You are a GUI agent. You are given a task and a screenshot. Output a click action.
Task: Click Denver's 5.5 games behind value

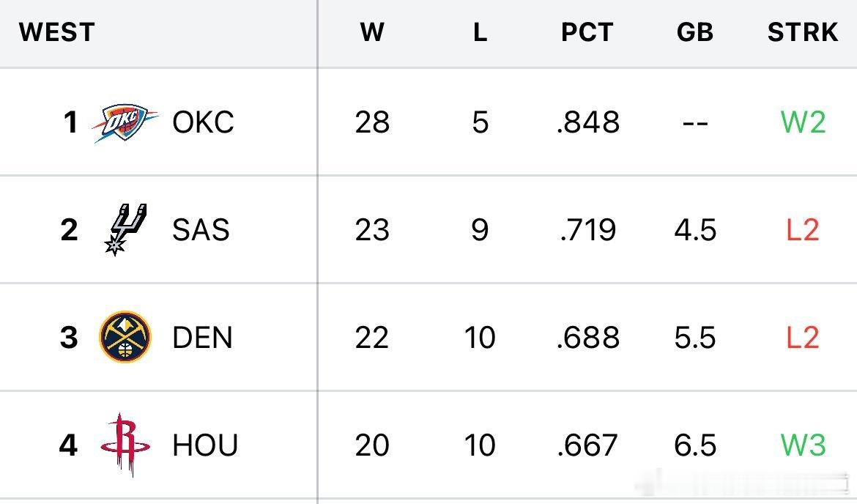pos(694,337)
